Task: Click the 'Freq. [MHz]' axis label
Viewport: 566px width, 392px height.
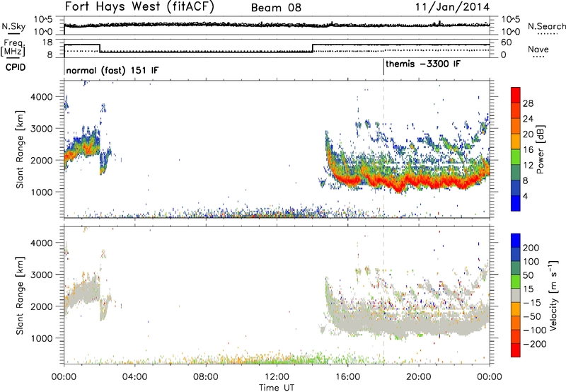Action: point(13,48)
